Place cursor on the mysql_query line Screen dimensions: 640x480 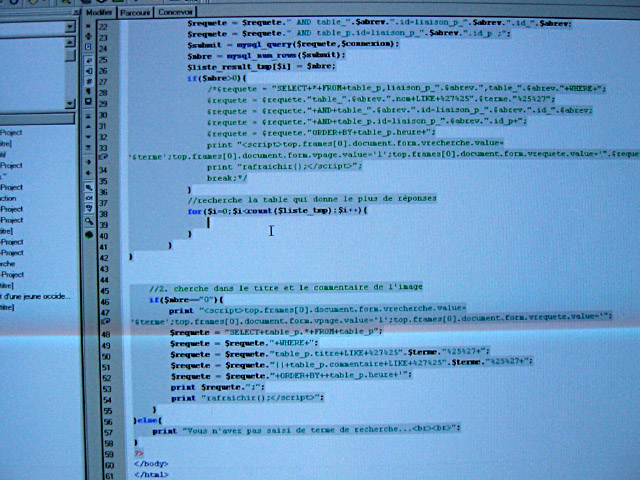[x=293, y=44]
